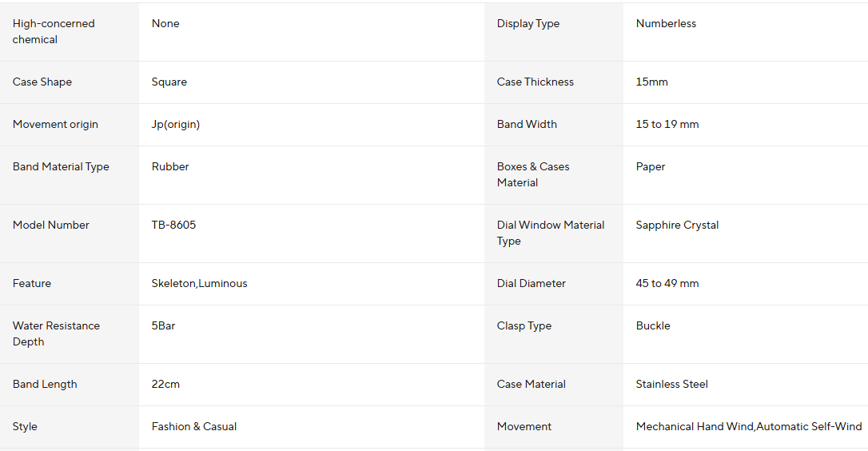Click the 'Stainless Steel' case material value
The height and width of the screenshot is (451, 868).
(x=671, y=385)
